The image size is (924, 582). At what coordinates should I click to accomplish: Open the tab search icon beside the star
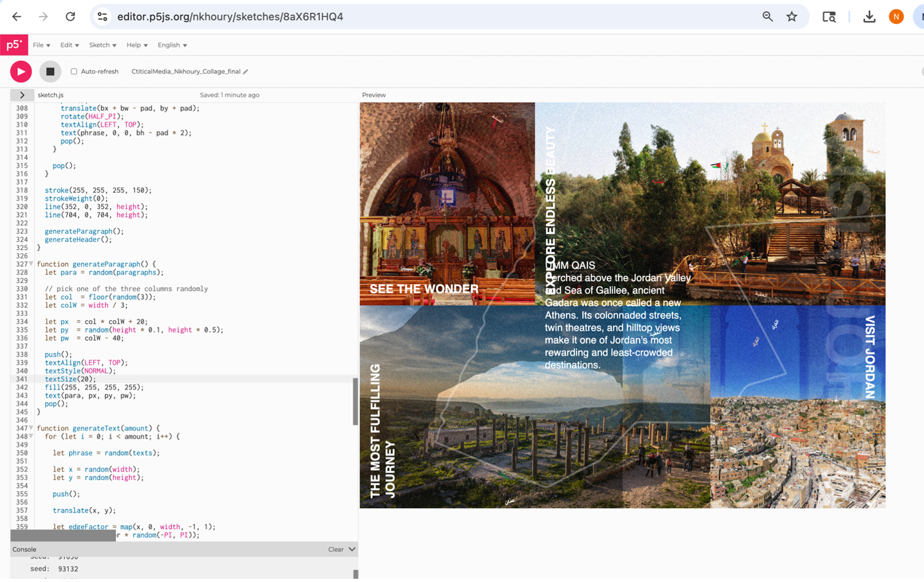(829, 17)
